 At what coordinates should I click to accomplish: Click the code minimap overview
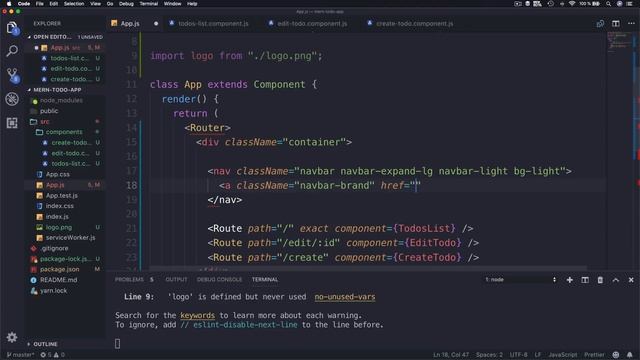click(x=620, y=43)
